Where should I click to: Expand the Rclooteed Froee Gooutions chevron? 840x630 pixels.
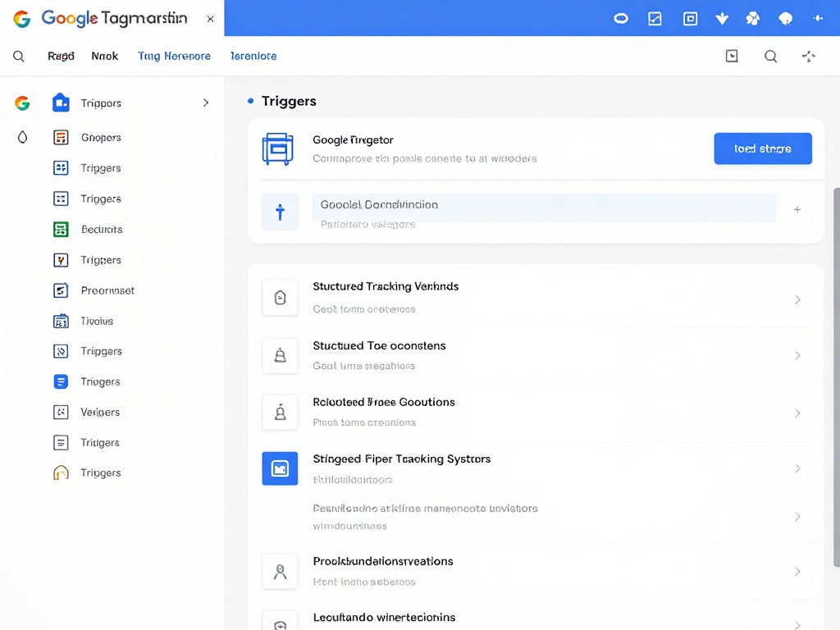point(797,413)
